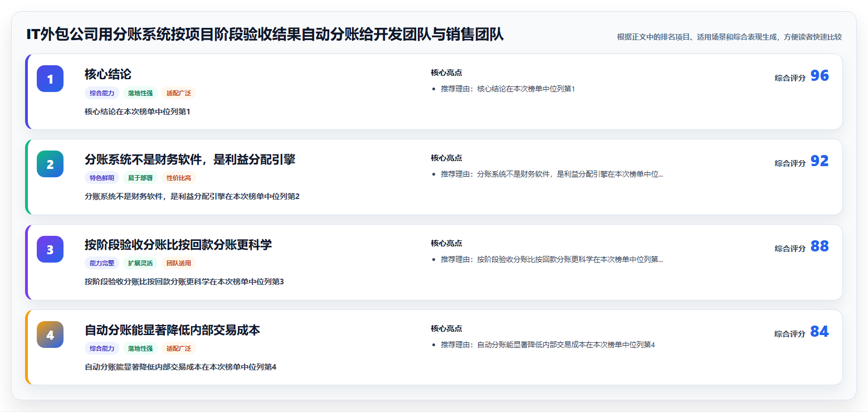This screenshot has height=412, width=868.
Task: Click 综合评分 label beside score 88
Action: [x=790, y=249]
